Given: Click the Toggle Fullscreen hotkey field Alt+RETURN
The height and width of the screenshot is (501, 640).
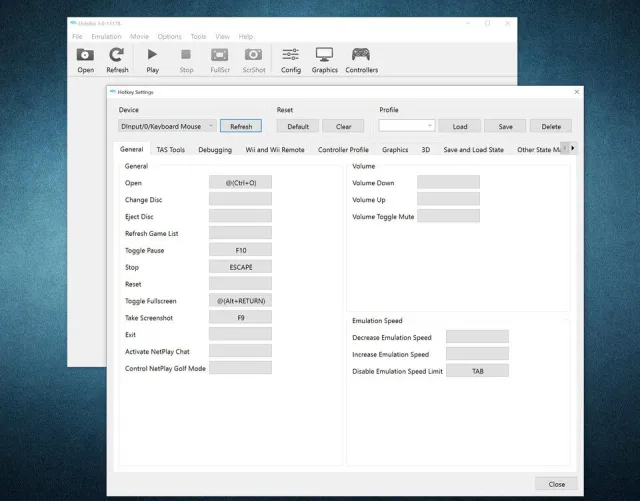Looking at the screenshot, I should (x=240, y=301).
